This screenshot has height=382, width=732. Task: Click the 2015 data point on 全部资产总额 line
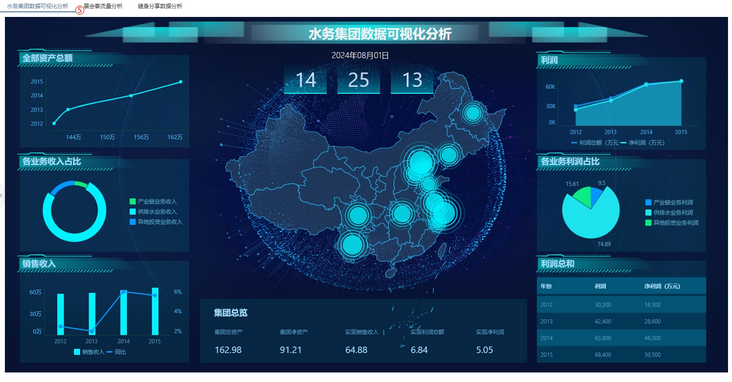181,82
